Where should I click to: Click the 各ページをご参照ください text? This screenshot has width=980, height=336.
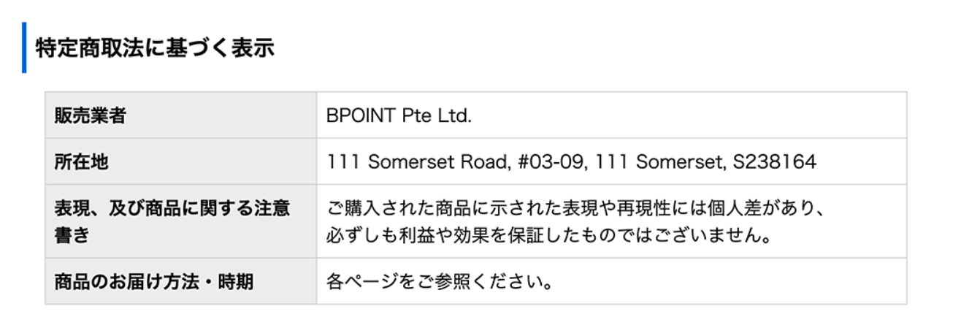coord(440,281)
